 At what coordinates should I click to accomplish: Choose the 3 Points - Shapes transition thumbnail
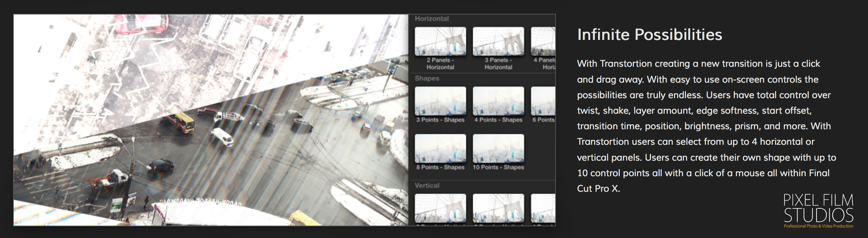[x=440, y=101]
